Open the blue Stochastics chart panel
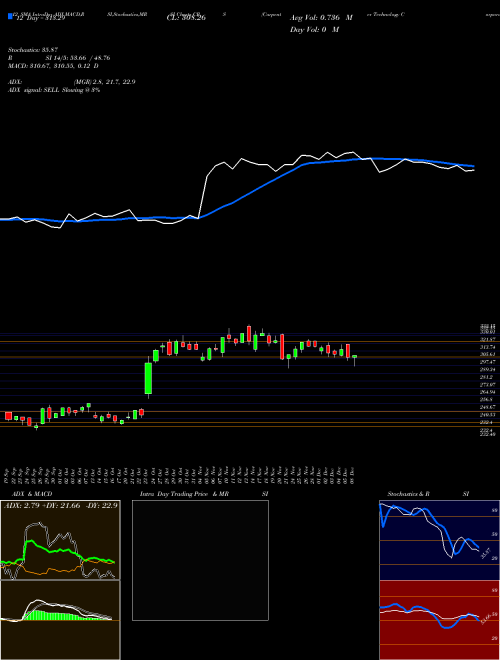500x660 pixels. point(439,540)
